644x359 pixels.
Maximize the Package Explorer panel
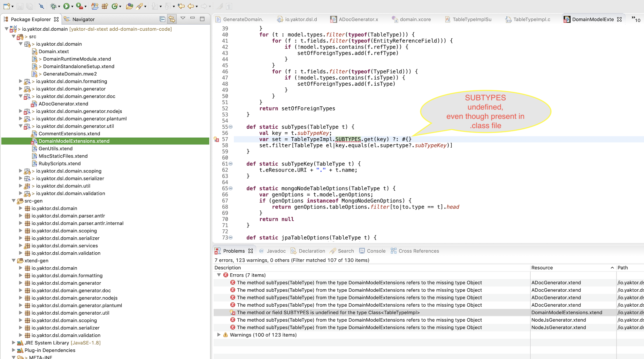[x=202, y=19]
